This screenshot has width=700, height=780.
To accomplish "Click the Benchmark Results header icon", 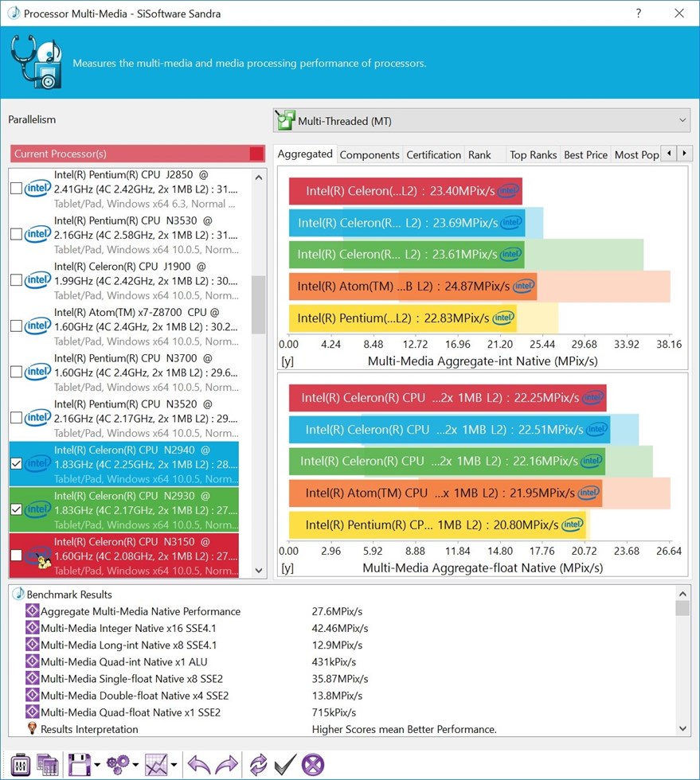I will coord(18,594).
